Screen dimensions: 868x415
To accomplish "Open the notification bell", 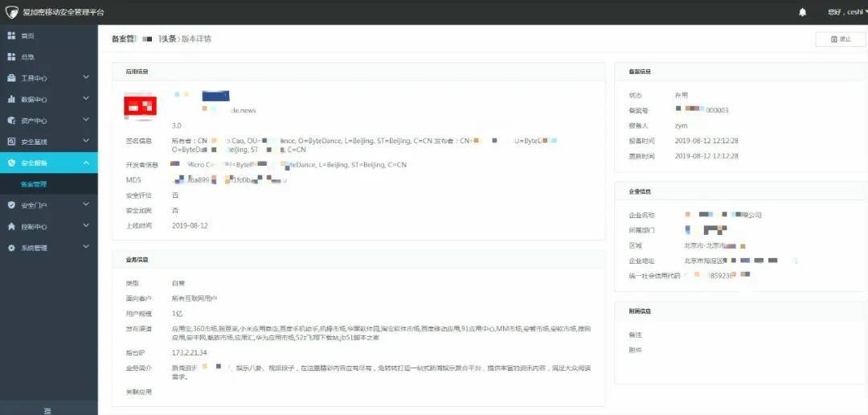I will (803, 11).
